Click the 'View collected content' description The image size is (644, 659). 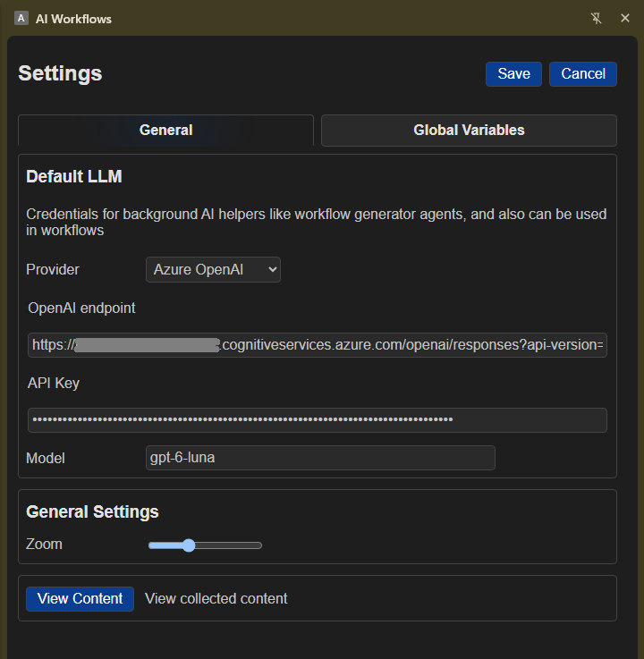click(216, 599)
